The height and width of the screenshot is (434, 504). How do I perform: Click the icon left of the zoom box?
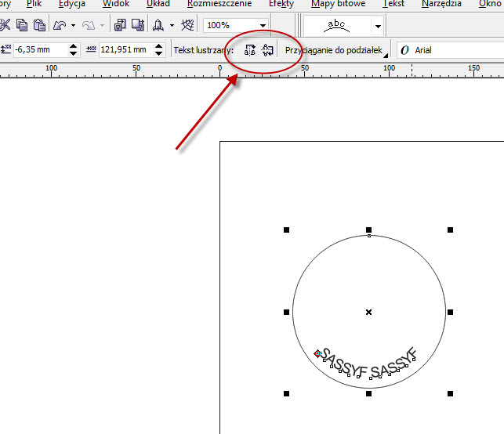tap(188, 25)
